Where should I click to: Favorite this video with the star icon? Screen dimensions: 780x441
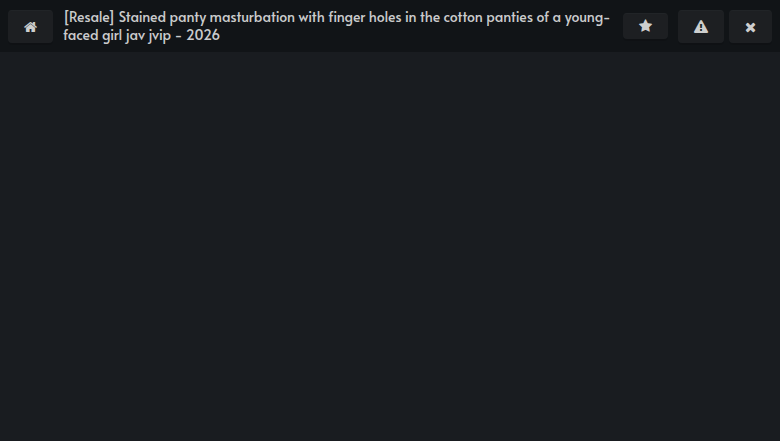point(645,27)
